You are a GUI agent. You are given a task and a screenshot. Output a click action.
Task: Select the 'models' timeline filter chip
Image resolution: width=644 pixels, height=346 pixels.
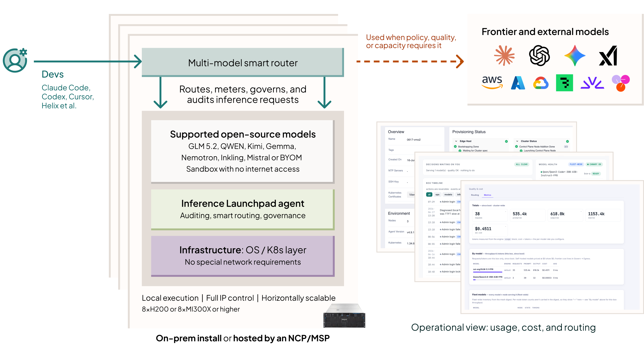(x=448, y=195)
